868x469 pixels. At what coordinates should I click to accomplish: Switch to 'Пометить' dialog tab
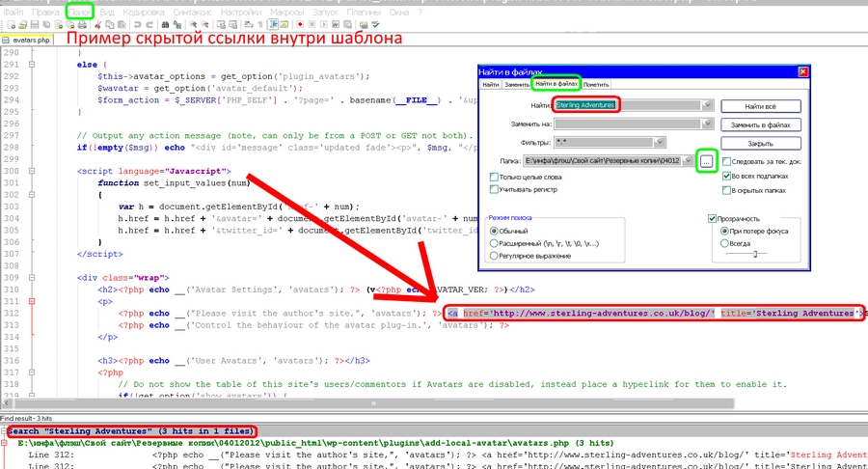(596, 84)
